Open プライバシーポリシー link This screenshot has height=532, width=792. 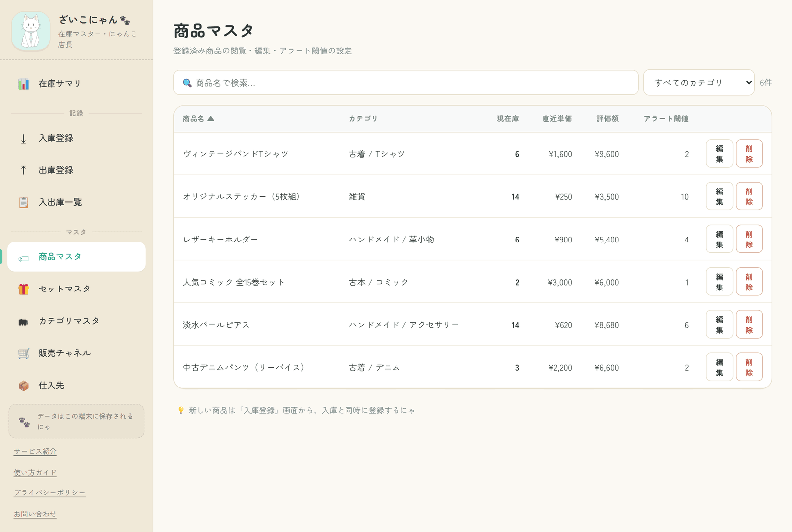[x=49, y=493]
